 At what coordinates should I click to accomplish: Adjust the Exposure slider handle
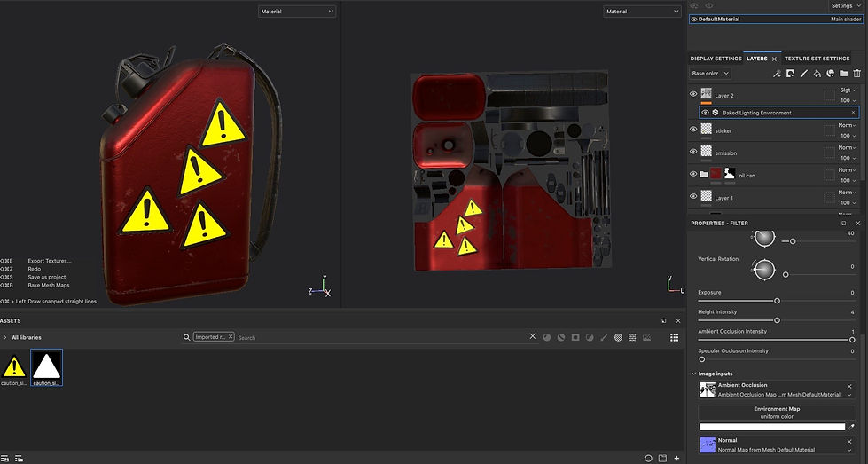point(777,301)
